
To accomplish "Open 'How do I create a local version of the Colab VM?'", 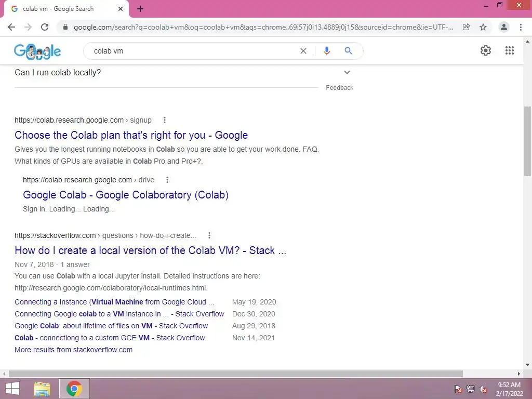I will pyautogui.click(x=150, y=250).
